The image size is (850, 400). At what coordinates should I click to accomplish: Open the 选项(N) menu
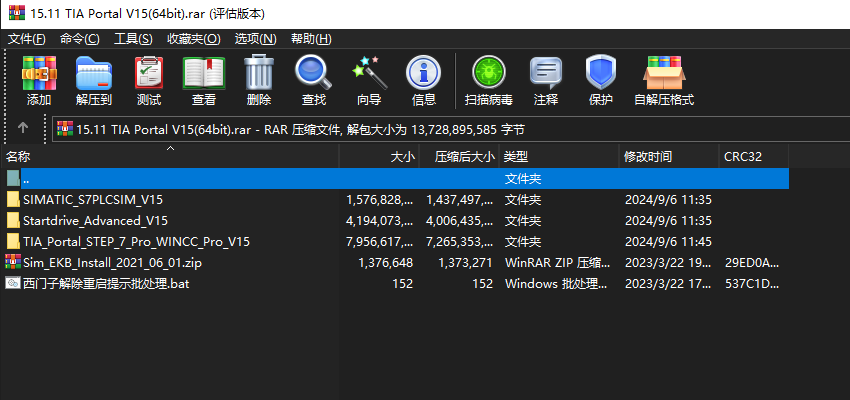point(255,39)
